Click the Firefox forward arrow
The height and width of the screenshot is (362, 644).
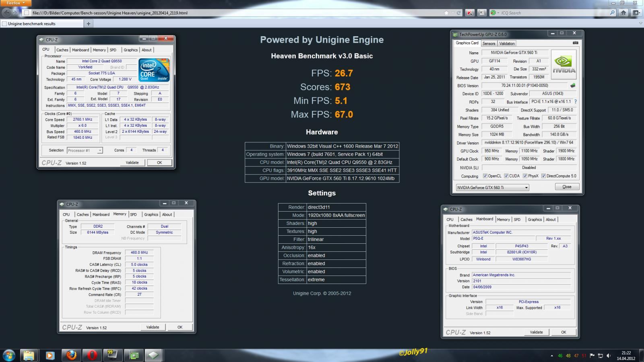click(15, 12)
